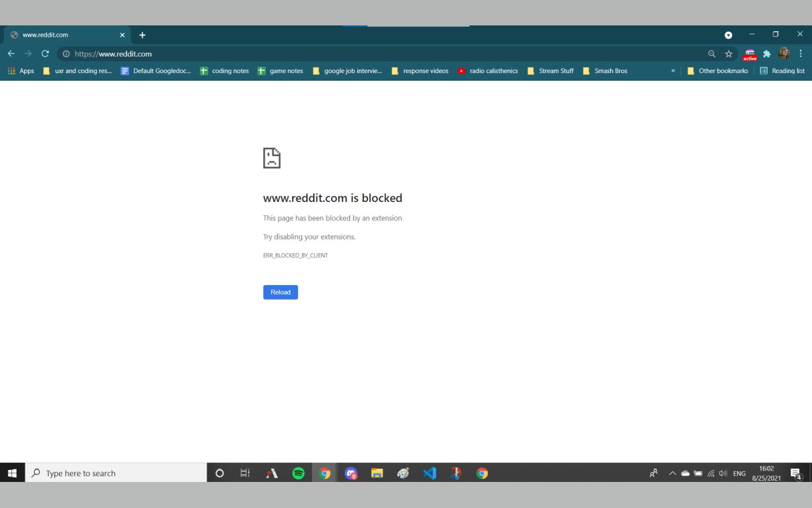The width and height of the screenshot is (812, 508).
Task: Click the sad page error icon
Action: [272, 158]
